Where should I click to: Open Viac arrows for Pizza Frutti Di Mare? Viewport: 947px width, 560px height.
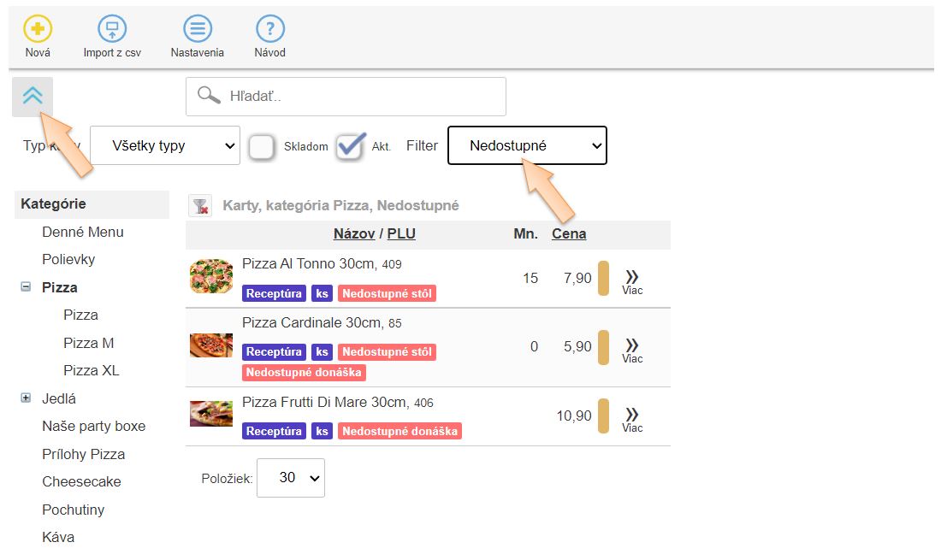pyautogui.click(x=632, y=416)
